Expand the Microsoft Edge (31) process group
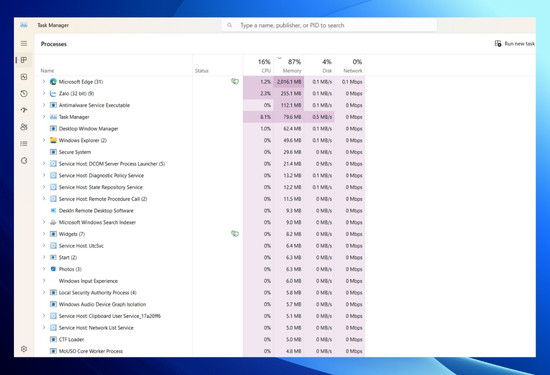Screen dimensions: 550x375 [44, 81]
